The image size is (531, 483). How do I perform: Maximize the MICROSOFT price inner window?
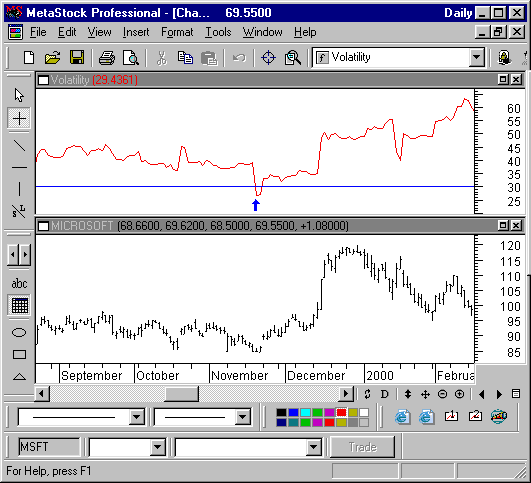(503, 225)
